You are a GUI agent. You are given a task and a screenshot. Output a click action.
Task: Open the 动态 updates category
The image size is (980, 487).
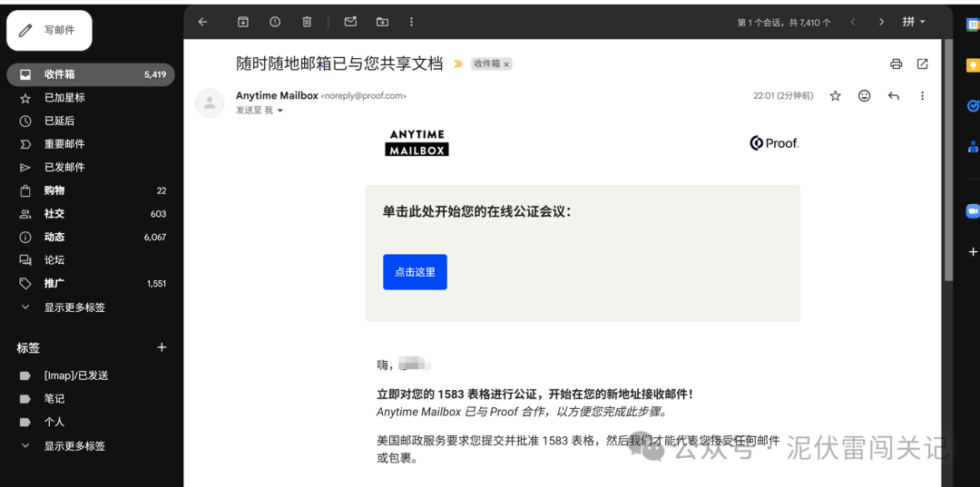tap(91, 238)
